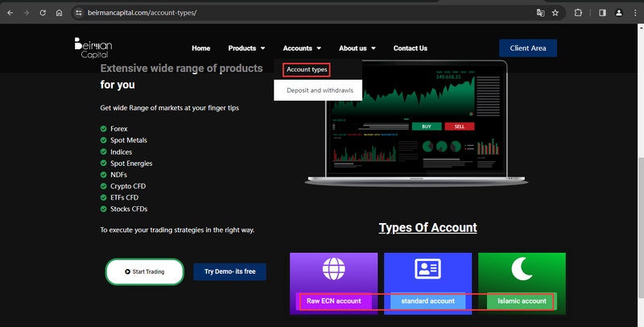Click the ID card icon on standard card
Image resolution: width=644 pixels, height=327 pixels.
click(x=427, y=269)
